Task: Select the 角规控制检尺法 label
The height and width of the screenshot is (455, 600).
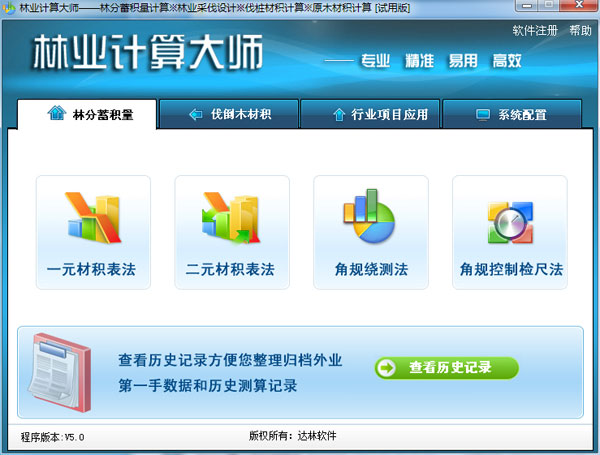Action: [x=511, y=269]
